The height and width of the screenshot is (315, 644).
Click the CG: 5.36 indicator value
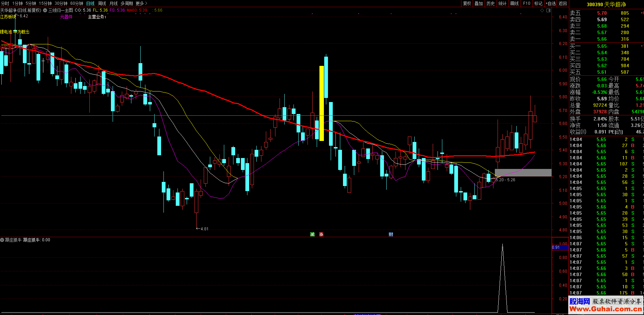[x=83, y=10]
